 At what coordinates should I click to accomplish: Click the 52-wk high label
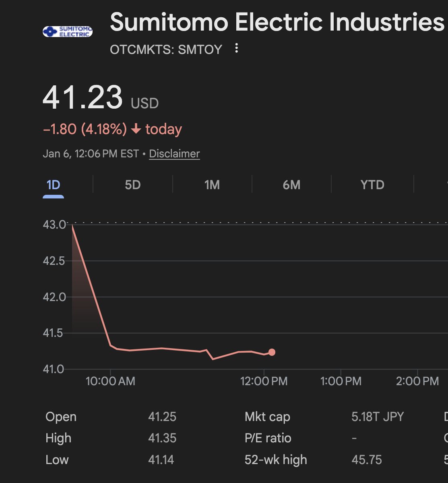click(x=276, y=460)
